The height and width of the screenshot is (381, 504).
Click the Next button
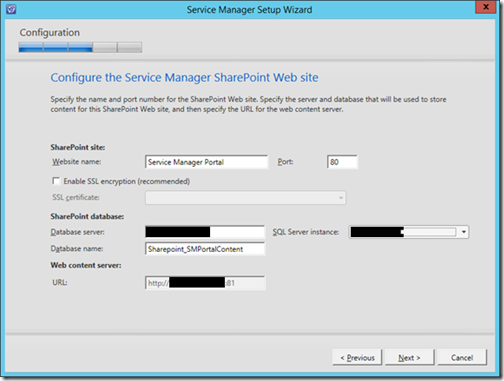410,358
